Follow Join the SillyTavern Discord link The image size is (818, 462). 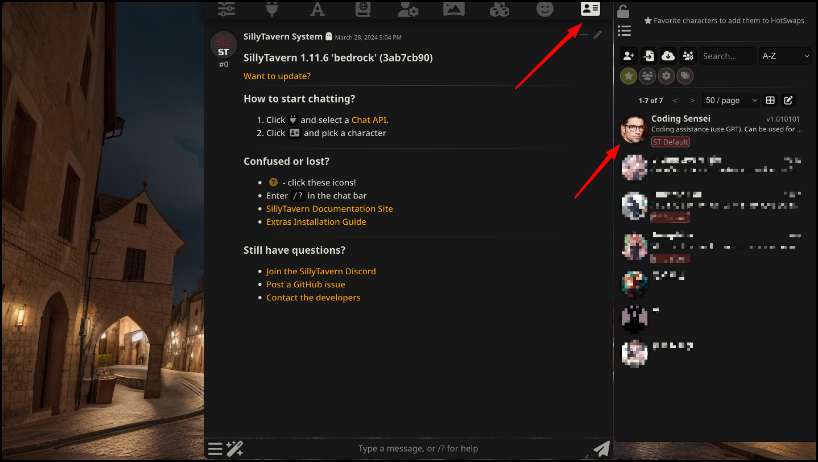321,271
